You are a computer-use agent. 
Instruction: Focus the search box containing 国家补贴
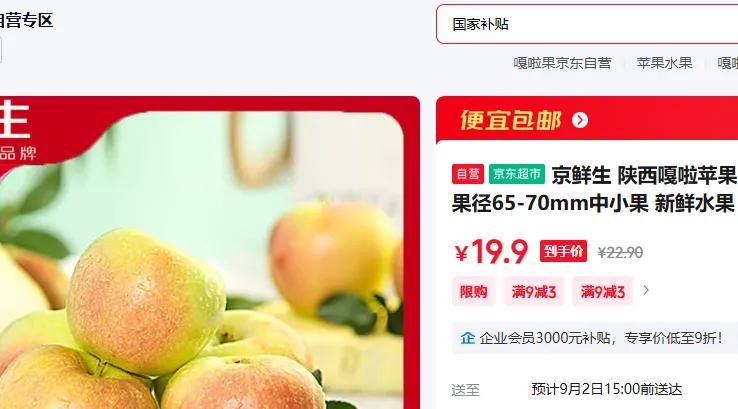(587, 24)
